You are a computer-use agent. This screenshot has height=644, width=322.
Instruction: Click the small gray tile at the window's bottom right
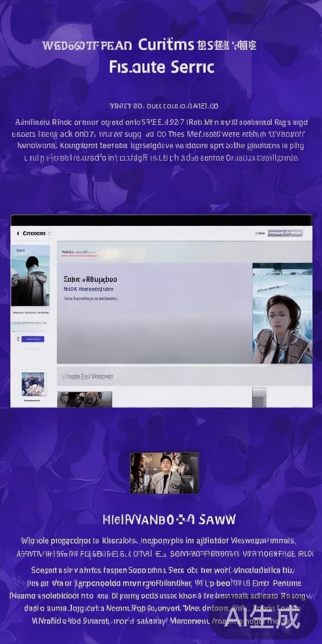[x=259, y=397]
